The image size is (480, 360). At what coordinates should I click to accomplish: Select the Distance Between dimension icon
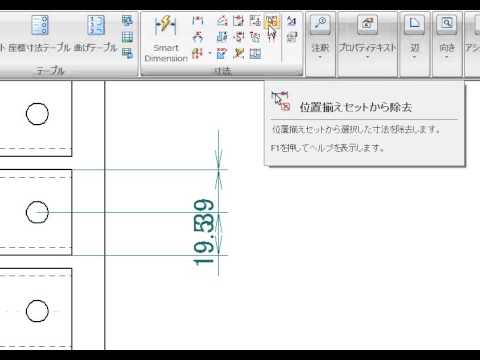(198, 21)
